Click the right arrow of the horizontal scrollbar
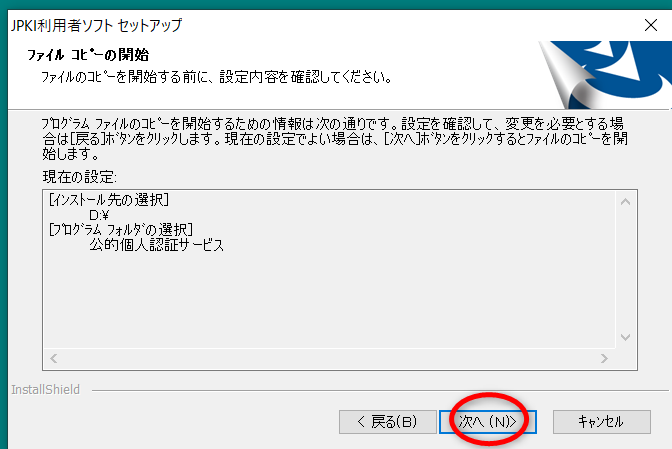This screenshot has height=449, width=672. 604,358
